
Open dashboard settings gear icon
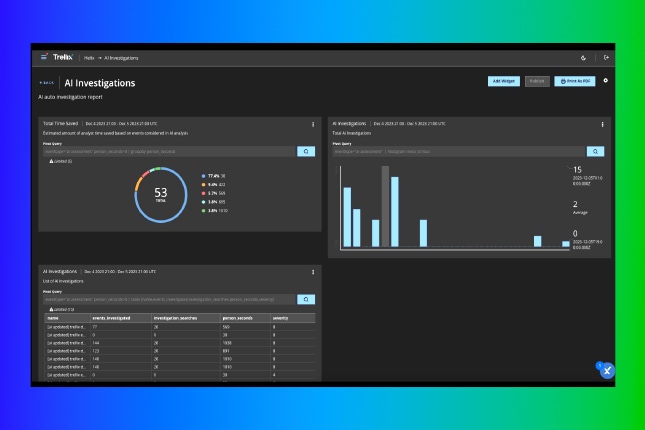pyautogui.click(x=605, y=81)
